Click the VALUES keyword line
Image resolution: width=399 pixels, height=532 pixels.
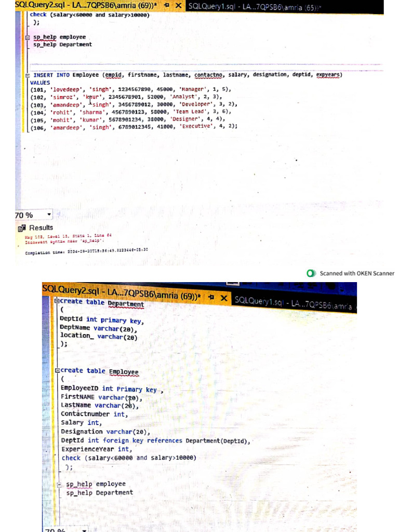(x=40, y=83)
